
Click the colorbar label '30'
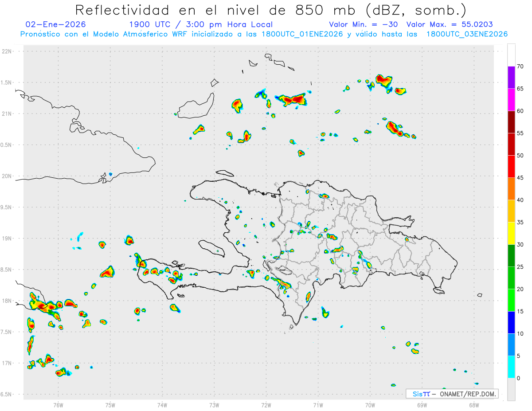(x=520, y=245)
